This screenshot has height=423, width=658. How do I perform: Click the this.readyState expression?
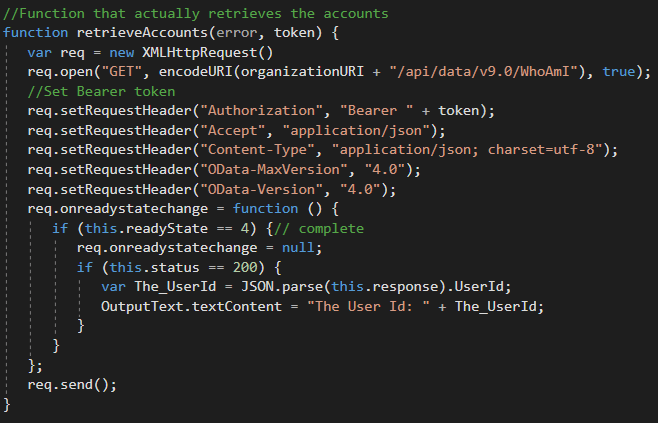click(x=146, y=228)
